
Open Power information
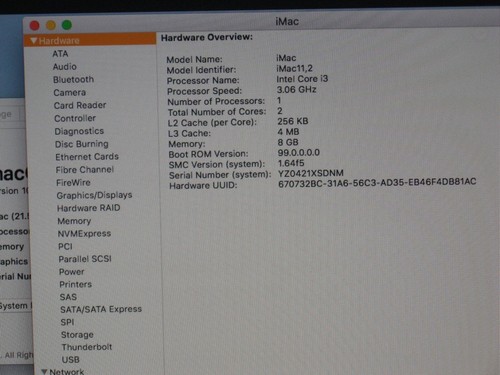(72, 272)
